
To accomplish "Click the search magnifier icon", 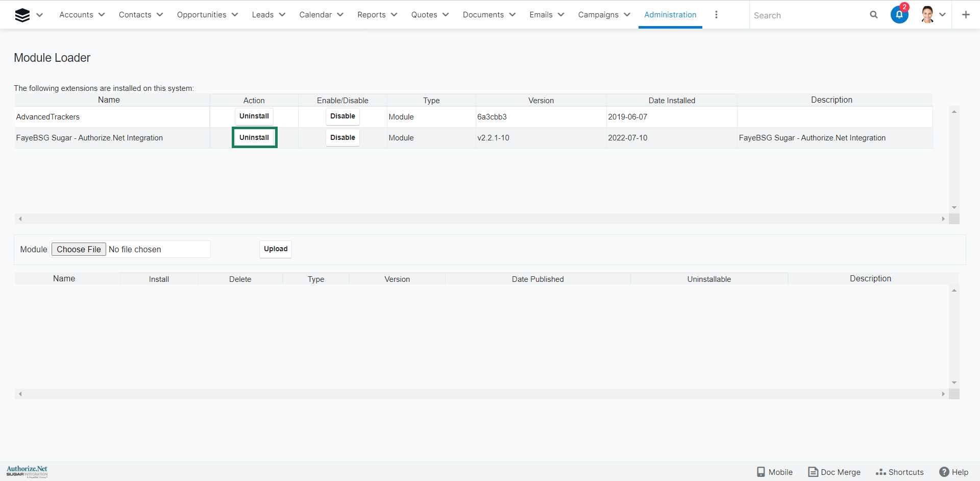I will pos(873,15).
